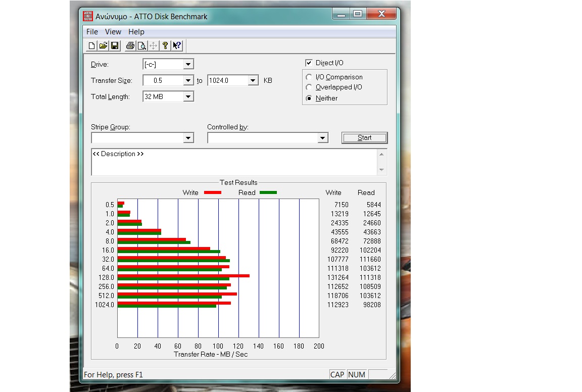Select the Overlapped I/O radio button
Viewport: 582px width, 392px height.
pos(309,87)
